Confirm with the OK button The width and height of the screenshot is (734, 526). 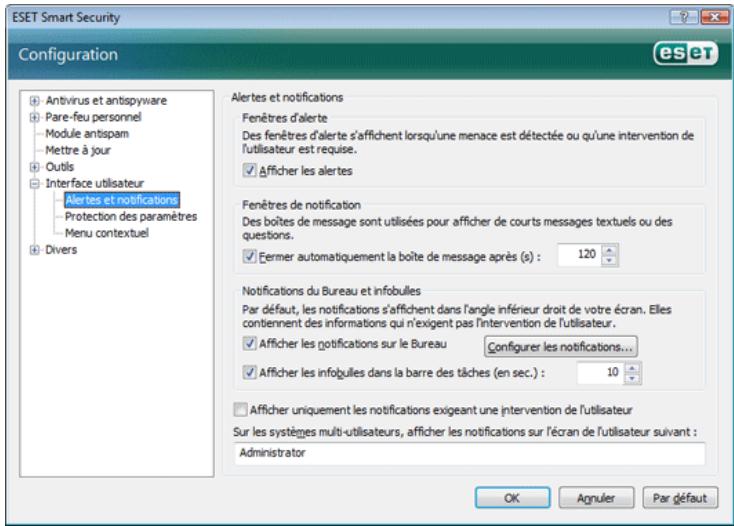point(513,498)
